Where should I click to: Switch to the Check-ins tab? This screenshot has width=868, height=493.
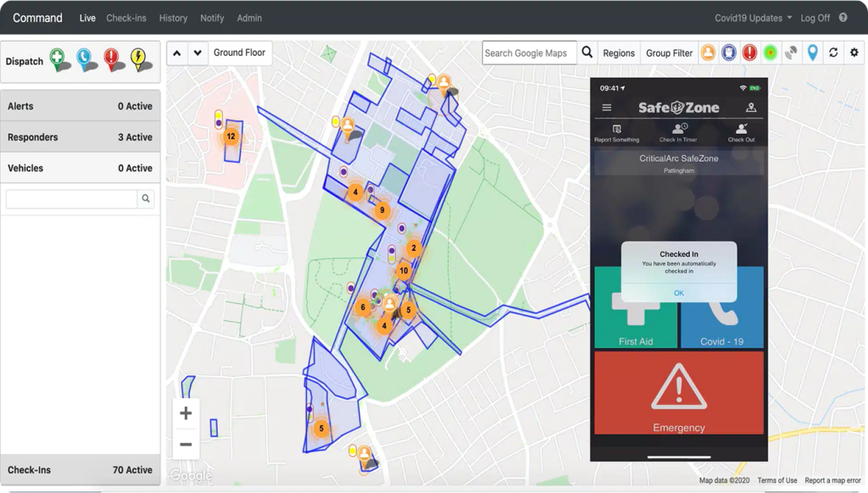point(126,18)
